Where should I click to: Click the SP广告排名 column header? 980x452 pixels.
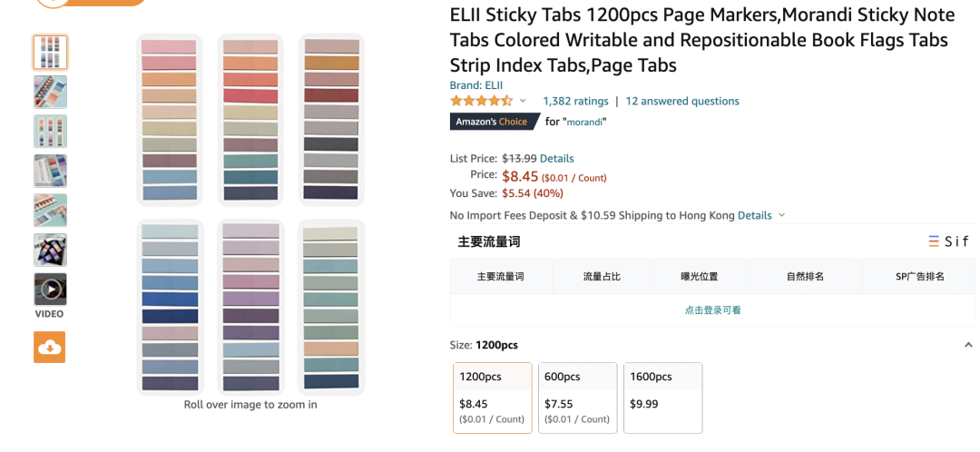coord(919,276)
